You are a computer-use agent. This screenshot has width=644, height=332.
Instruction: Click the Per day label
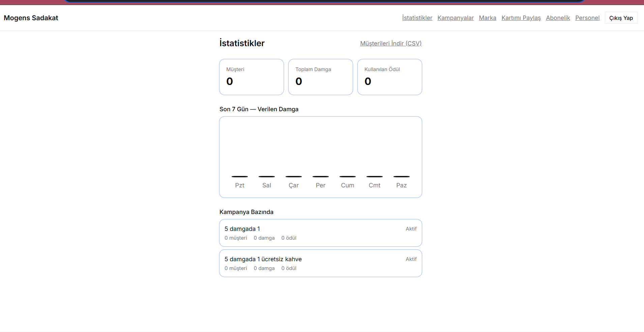click(x=321, y=185)
